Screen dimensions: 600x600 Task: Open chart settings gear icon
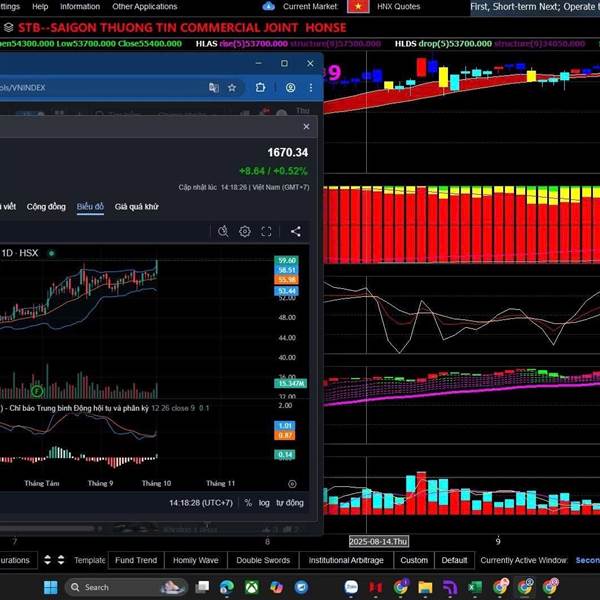coord(245,231)
